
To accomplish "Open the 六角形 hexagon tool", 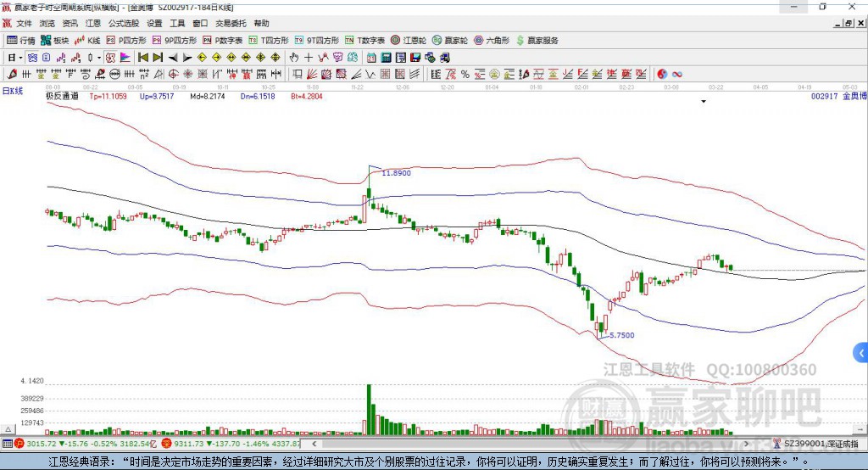I will coord(492,41).
